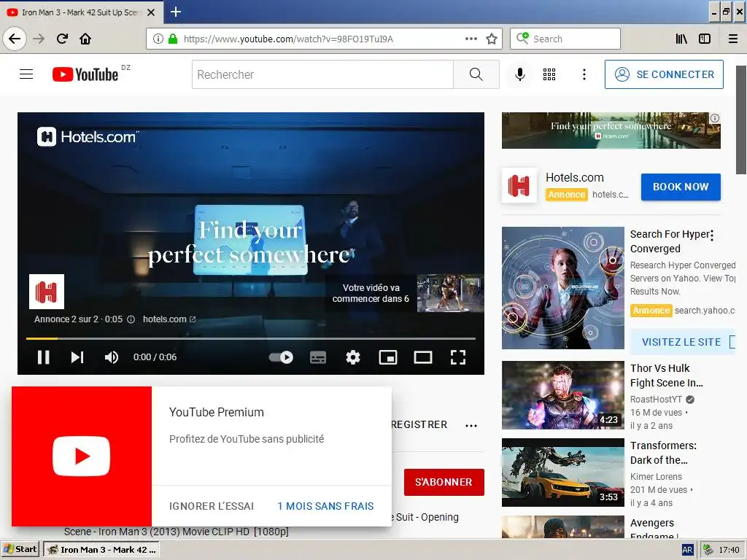Open Avengers Endgame video title
The image size is (747, 560).
point(655,529)
